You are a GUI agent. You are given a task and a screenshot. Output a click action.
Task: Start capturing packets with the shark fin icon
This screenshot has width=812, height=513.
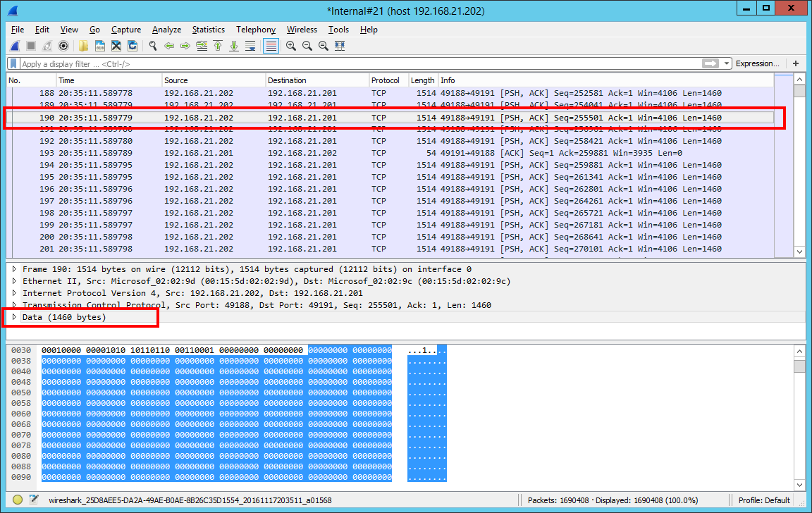[x=15, y=46]
